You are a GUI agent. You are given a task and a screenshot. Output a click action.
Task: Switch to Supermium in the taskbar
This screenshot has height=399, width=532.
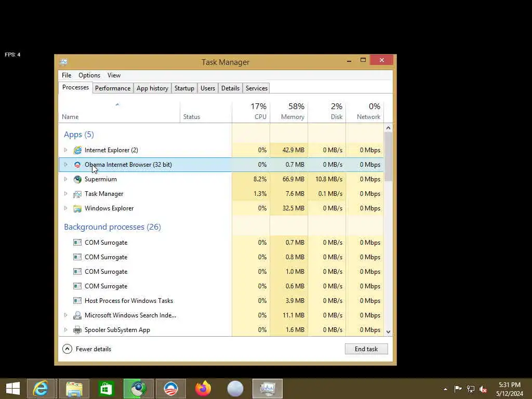point(138,389)
